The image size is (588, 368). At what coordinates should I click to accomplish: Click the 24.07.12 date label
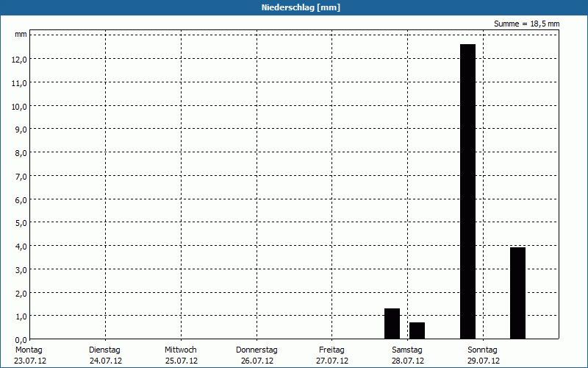click(106, 361)
